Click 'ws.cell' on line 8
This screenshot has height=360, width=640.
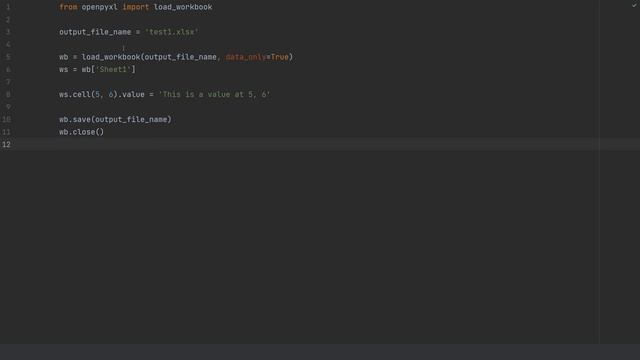(75, 94)
